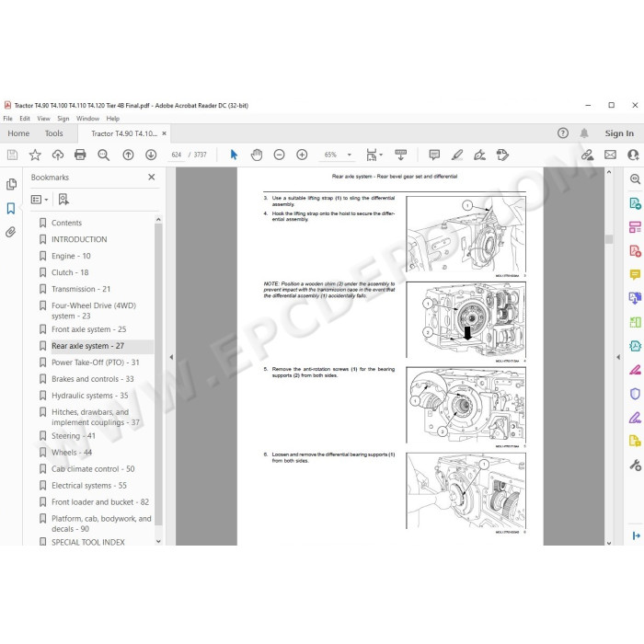This screenshot has height=644, width=644.
Task: Close the Bookmarks panel
Action: click(152, 177)
